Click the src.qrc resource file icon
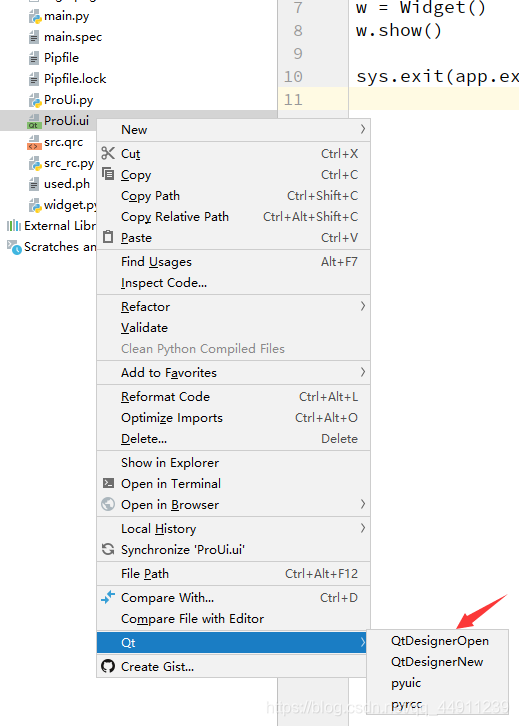The image size is (519, 726). (34, 142)
